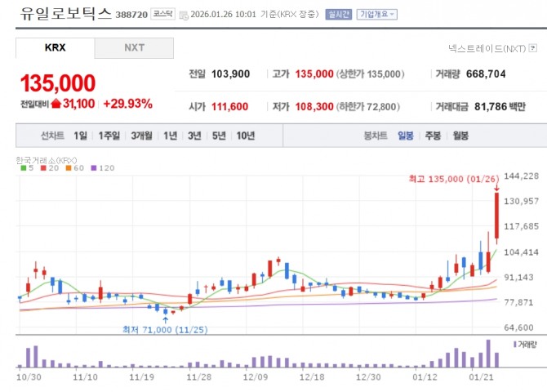Choose the 3년 chart range
547x392 pixels.
(194, 136)
